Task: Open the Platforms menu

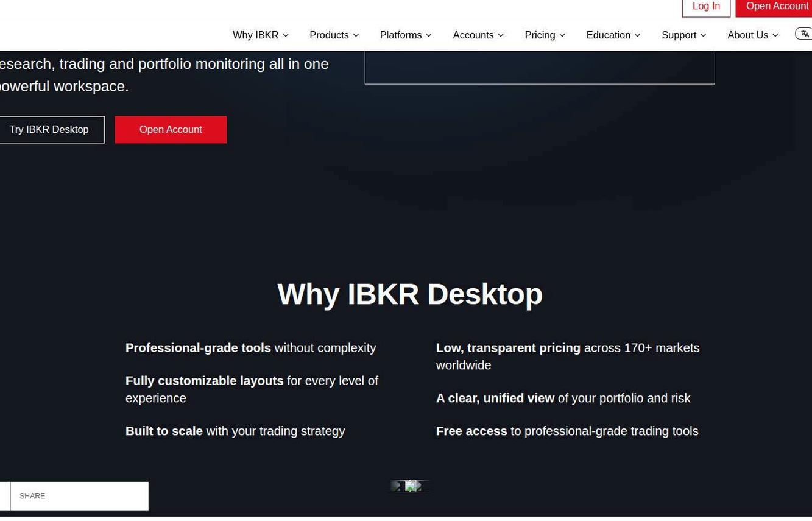Action: (406, 35)
